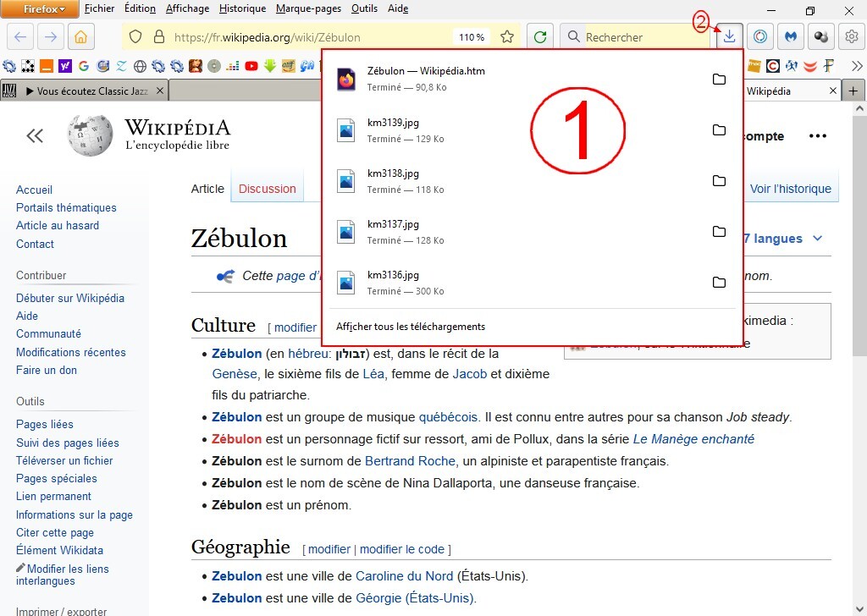867x616 pixels.
Task: Open the globe bookmark icon
Action: click(140, 66)
